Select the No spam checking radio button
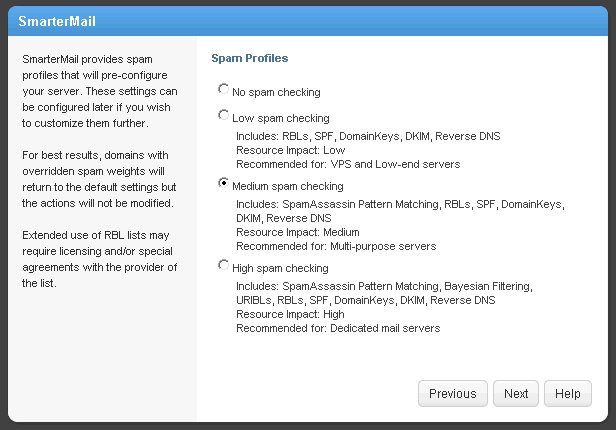 [x=223, y=89]
